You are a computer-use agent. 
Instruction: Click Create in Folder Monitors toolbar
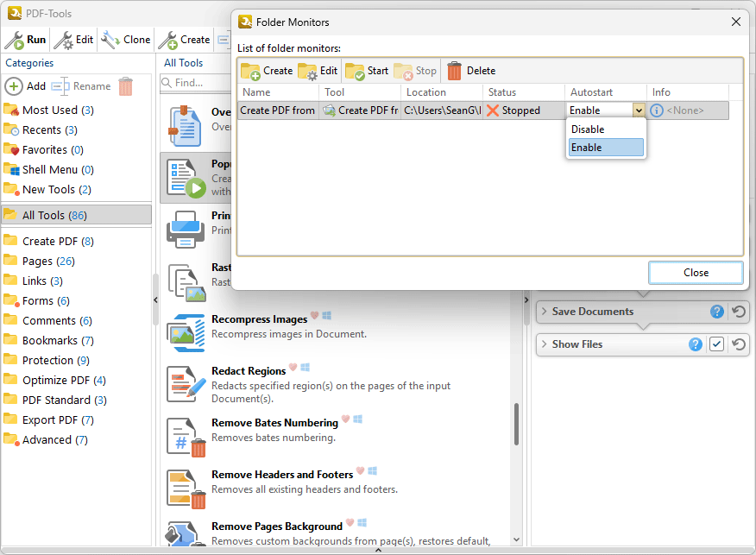pyautogui.click(x=267, y=71)
